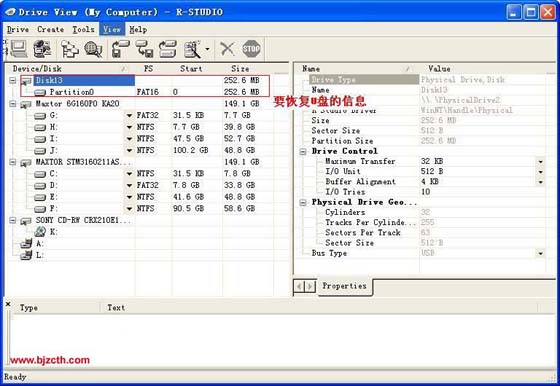Open the Buffer Alignment value dropdown
560x386 pixels.
tap(541, 182)
